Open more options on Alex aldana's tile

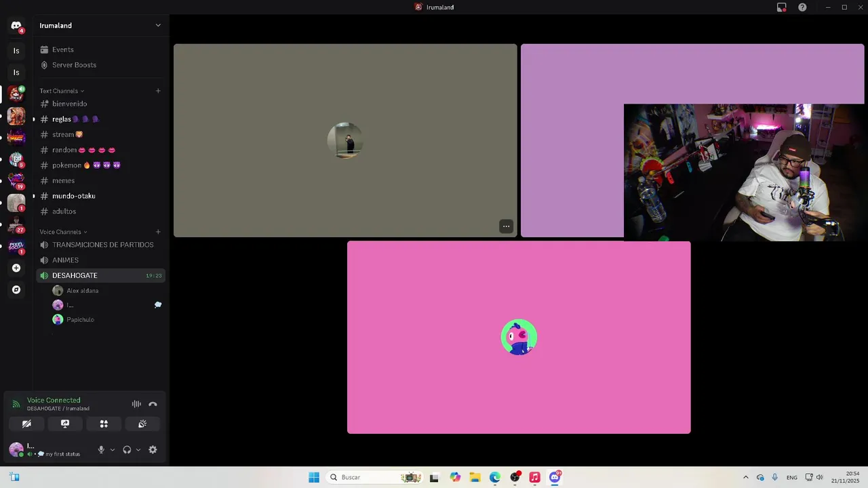click(x=506, y=226)
